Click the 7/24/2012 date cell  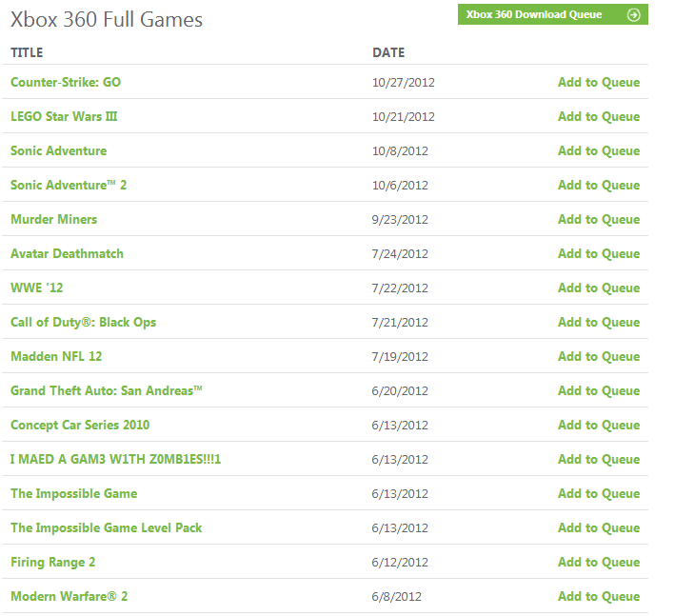[400, 254]
